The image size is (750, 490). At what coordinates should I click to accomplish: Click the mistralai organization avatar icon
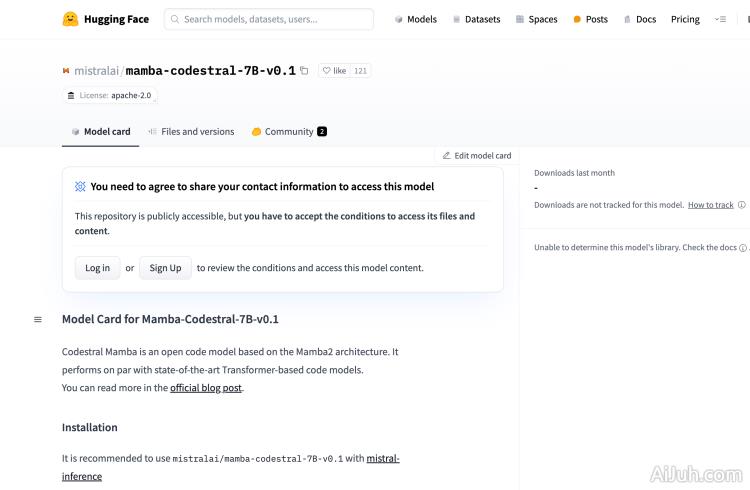(x=66, y=72)
